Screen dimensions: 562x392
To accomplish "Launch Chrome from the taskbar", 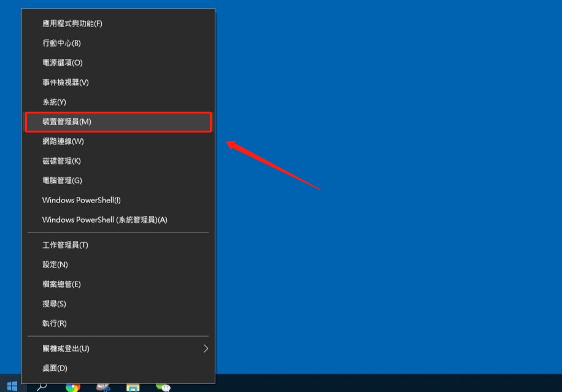I will [x=73, y=387].
